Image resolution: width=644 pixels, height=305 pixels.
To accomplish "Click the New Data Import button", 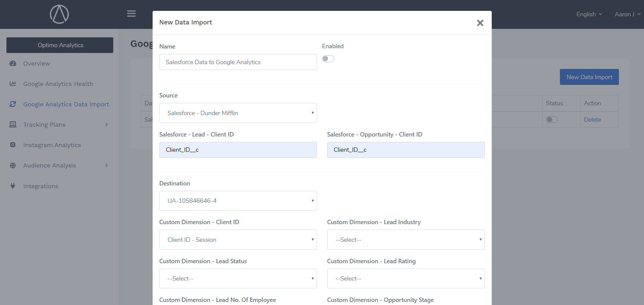I will point(589,77).
